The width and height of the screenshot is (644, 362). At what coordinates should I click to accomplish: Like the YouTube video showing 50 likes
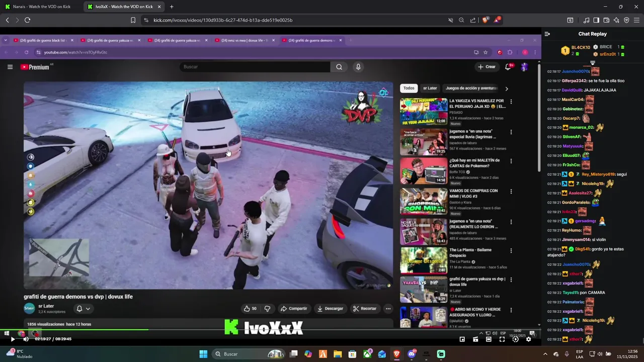point(250,308)
